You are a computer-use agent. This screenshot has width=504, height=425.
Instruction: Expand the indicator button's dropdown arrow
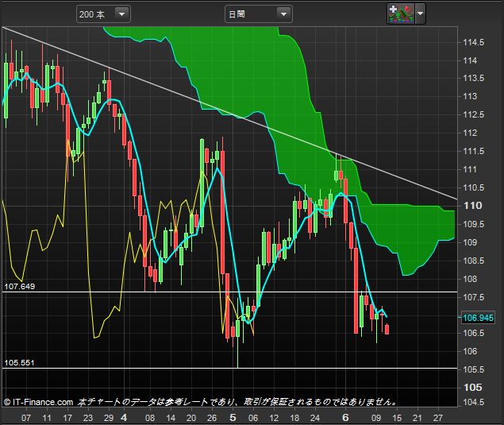click(x=420, y=14)
